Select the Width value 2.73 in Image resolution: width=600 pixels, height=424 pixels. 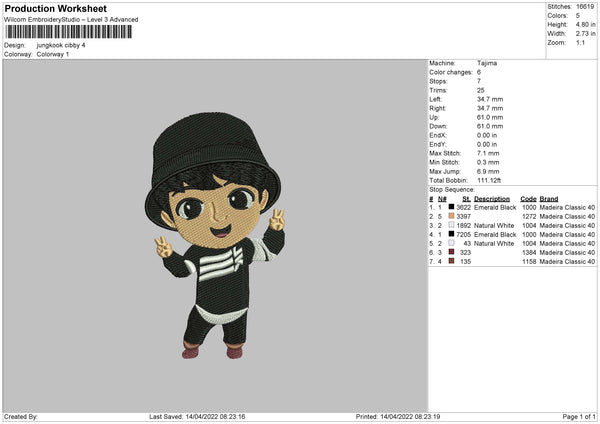[x=585, y=34]
